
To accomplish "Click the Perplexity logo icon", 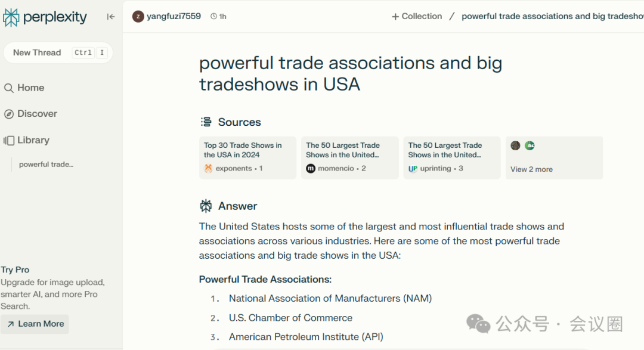I will [11, 17].
